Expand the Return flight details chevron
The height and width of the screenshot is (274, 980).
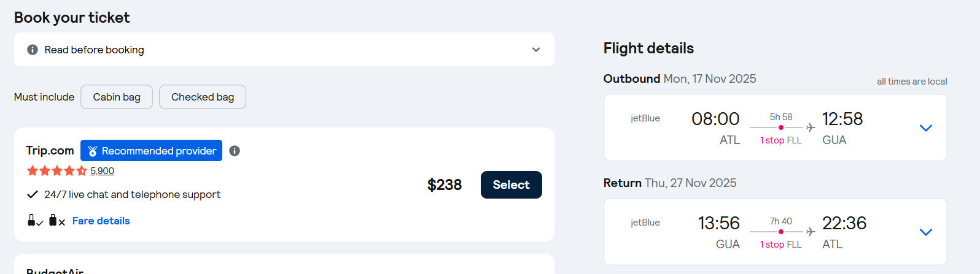[x=926, y=232]
